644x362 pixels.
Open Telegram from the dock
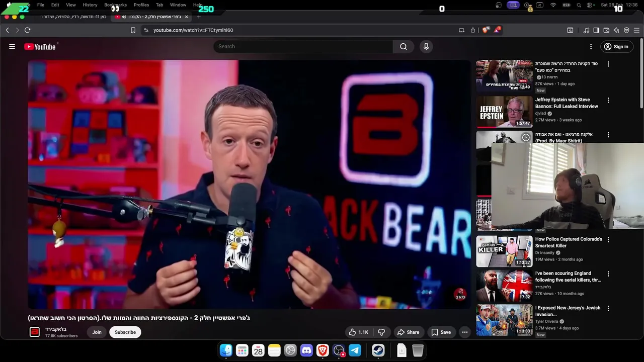pos(355,350)
